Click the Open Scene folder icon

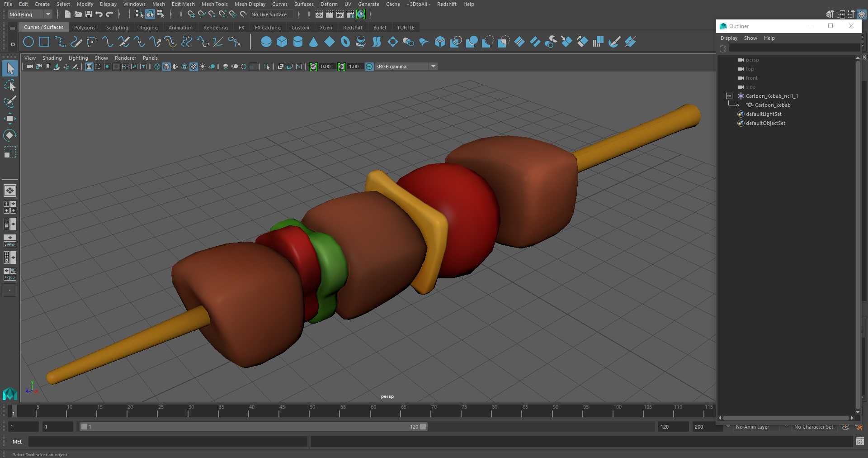click(x=78, y=14)
